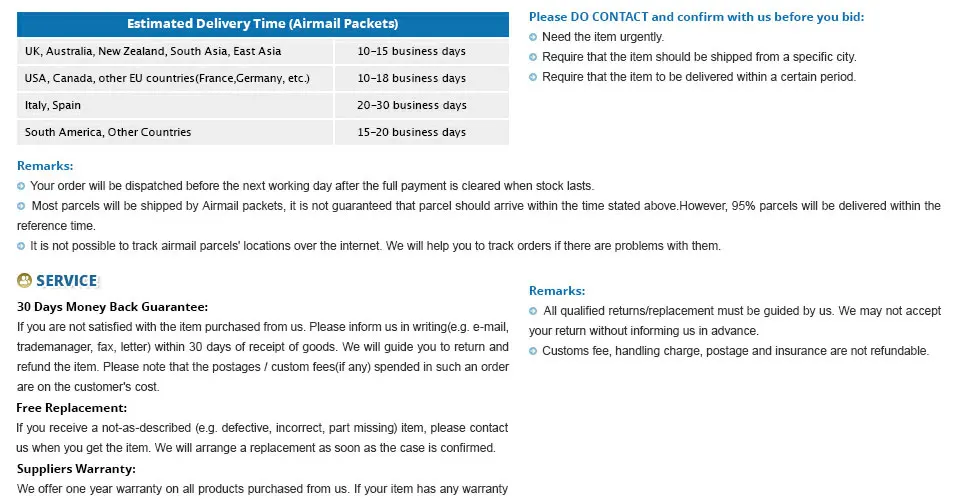Click the Remarks heading under delivery table
This screenshot has width=958, height=500.
click(45, 166)
